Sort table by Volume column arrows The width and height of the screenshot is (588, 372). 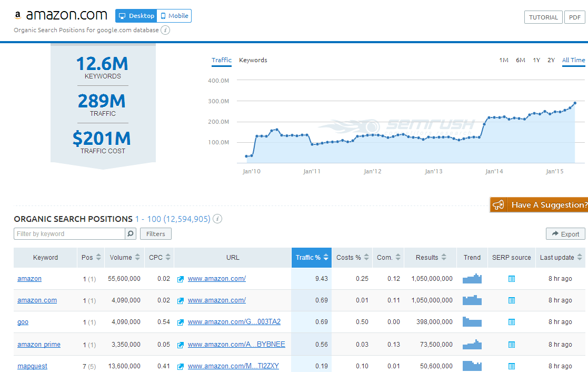pos(137,258)
